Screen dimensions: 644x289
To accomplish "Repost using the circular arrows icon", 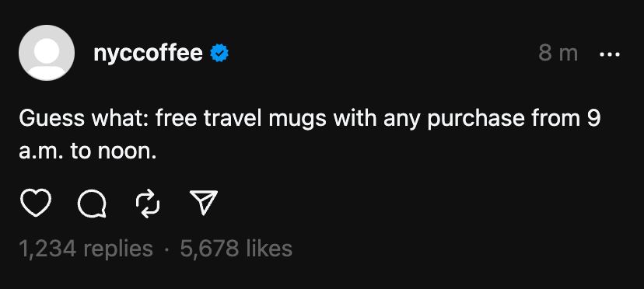I will [x=148, y=204].
